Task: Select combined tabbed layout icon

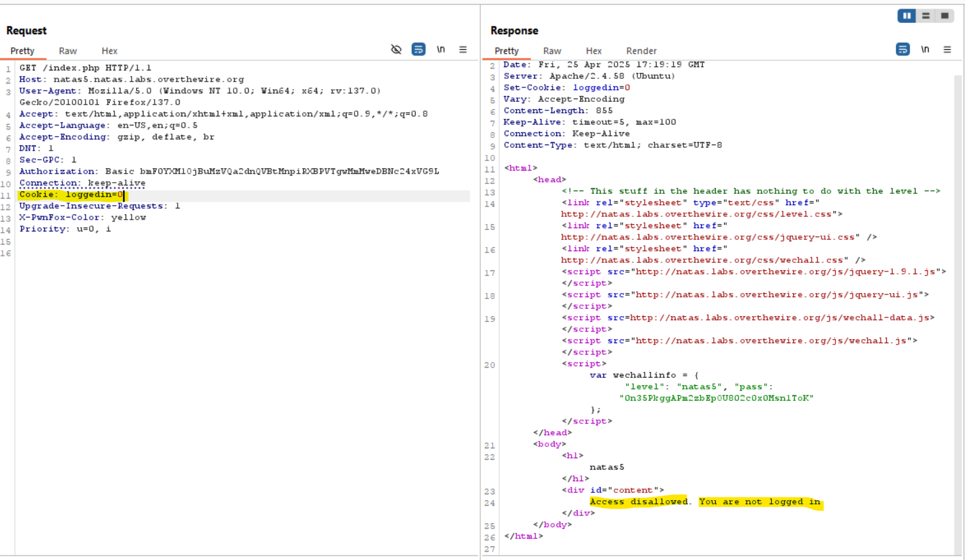Action: [945, 16]
